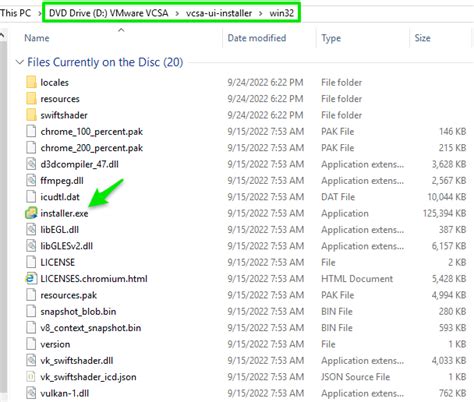The image size is (474, 402).
Task: Sort by Date modified column header
Action: point(257,38)
